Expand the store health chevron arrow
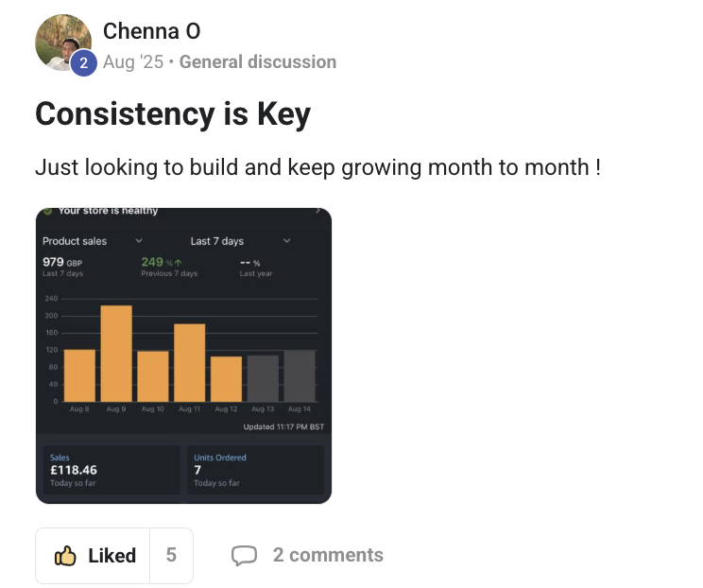 (318, 212)
